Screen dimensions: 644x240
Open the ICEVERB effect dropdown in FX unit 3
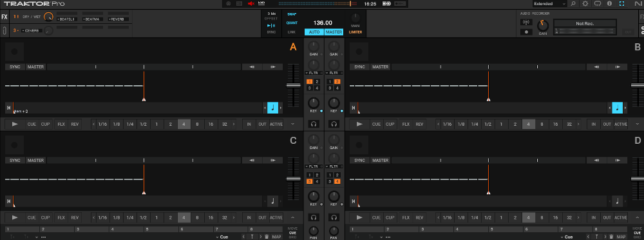pyautogui.click(x=32, y=30)
